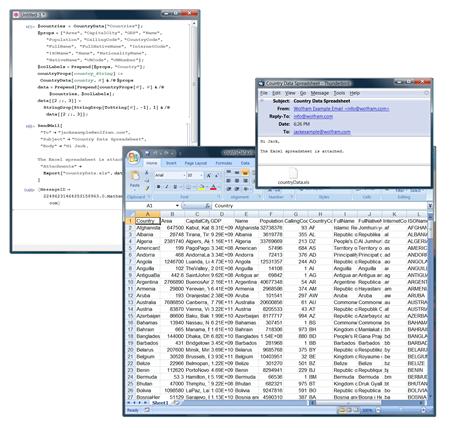
Task: Select column F header in Excel
Action: tap(271, 214)
